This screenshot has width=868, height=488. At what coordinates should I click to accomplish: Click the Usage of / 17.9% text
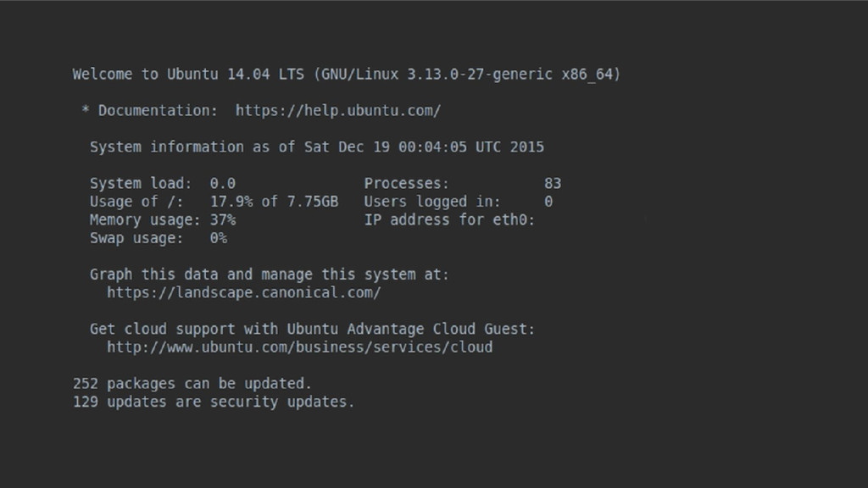point(231,202)
